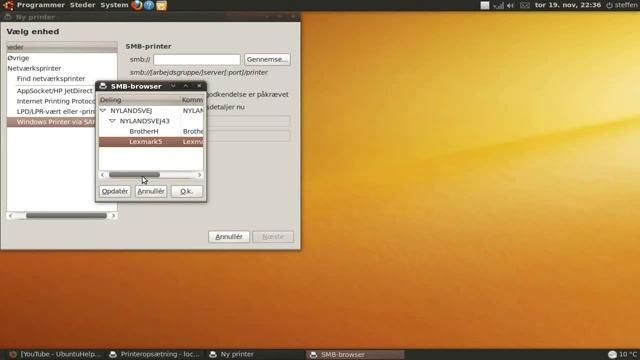
Task: Open the volume indicator icon
Action: (x=510, y=5)
